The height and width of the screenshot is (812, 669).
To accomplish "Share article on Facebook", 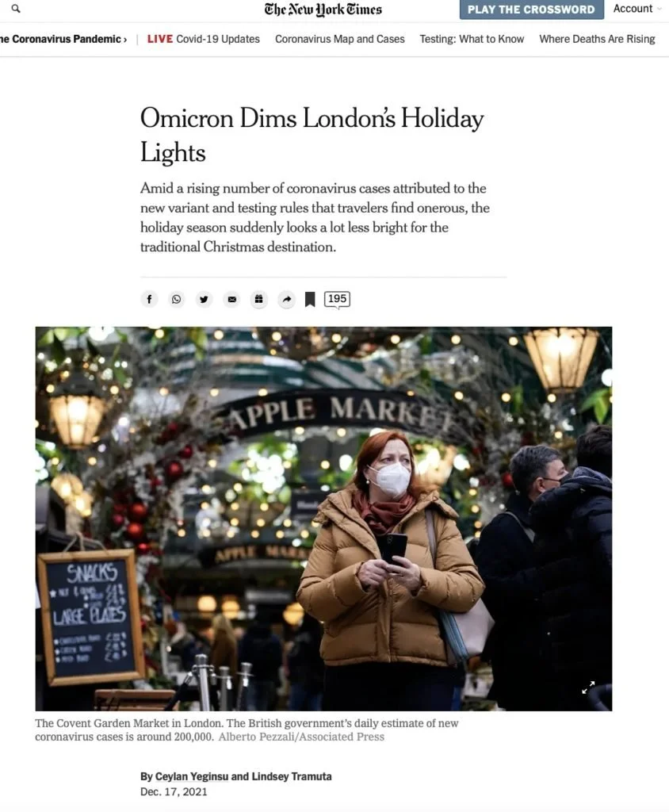I will pos(149,299).
